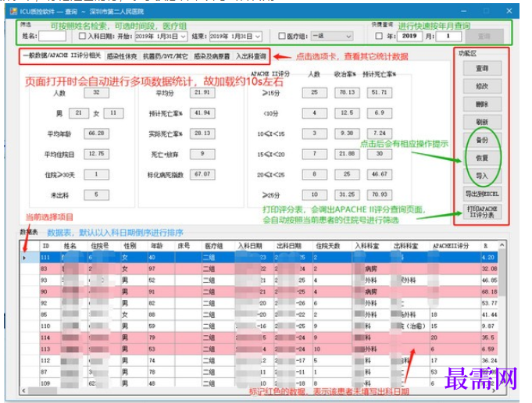Expand the 结束 end date picker

click(258, 36)
